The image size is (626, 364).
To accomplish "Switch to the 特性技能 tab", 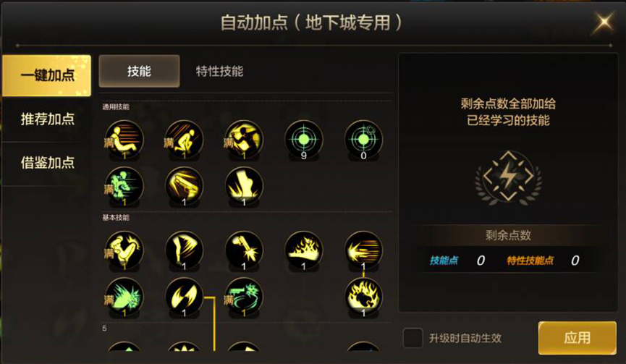I will pyautogui.click(x=219, y=72).
